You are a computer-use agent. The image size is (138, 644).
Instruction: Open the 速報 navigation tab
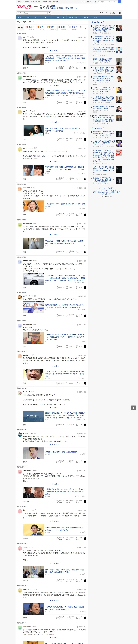(28, 17)
